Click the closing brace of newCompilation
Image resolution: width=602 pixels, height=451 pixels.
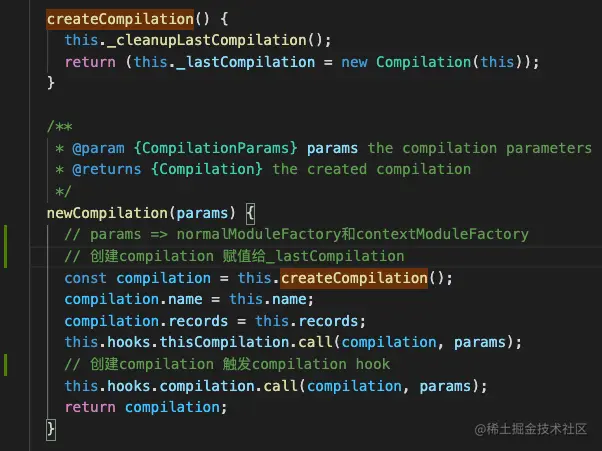tap(51, 429)
